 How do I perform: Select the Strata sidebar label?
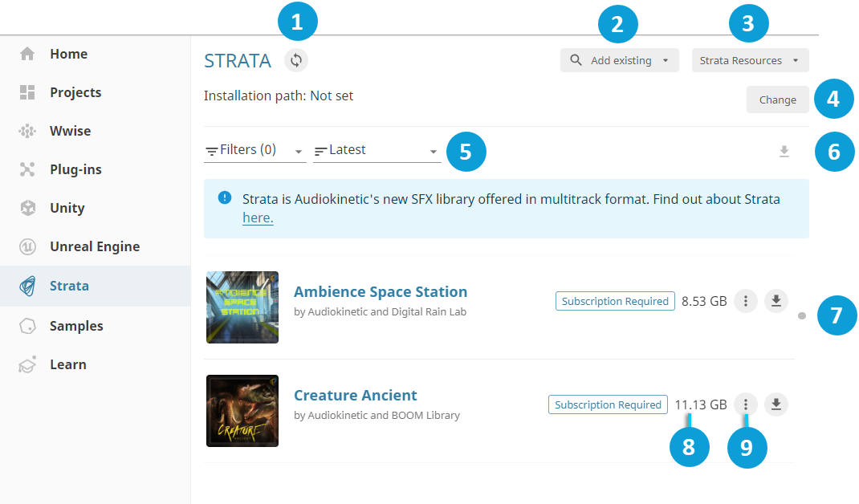point(69,286)
